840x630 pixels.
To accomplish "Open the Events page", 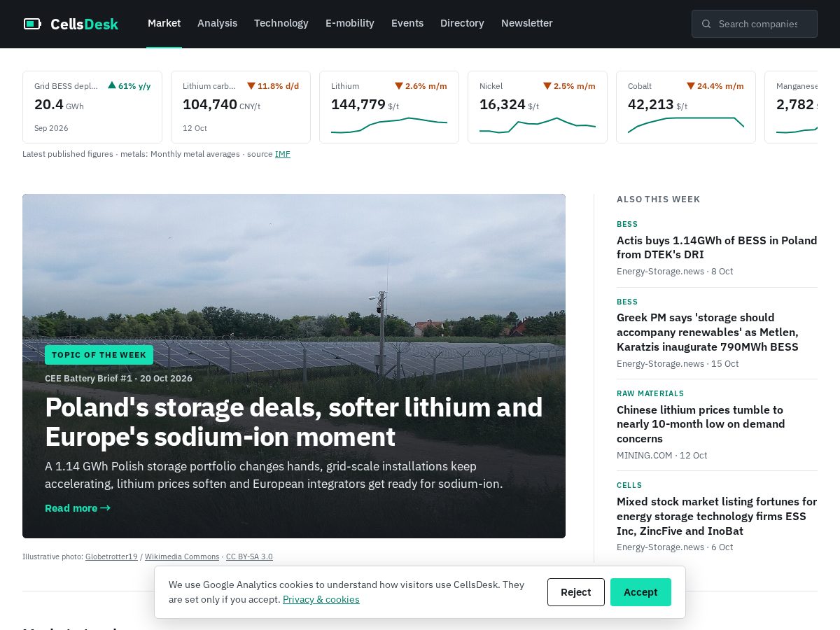I will (x=407, y=23).
